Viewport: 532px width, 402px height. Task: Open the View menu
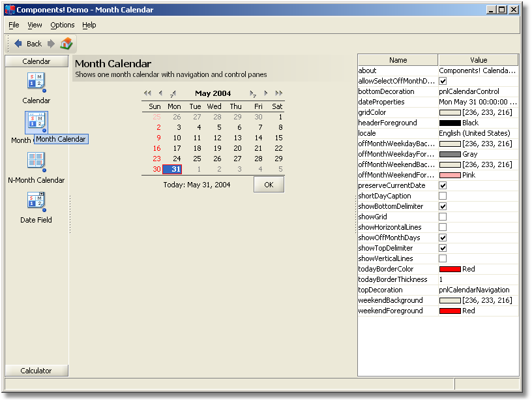click(35, 25)
